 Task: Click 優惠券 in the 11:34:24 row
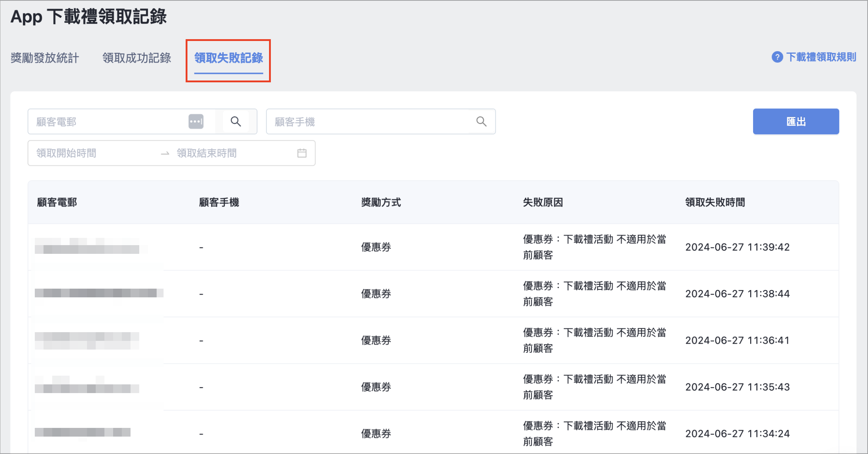[376, 434]
